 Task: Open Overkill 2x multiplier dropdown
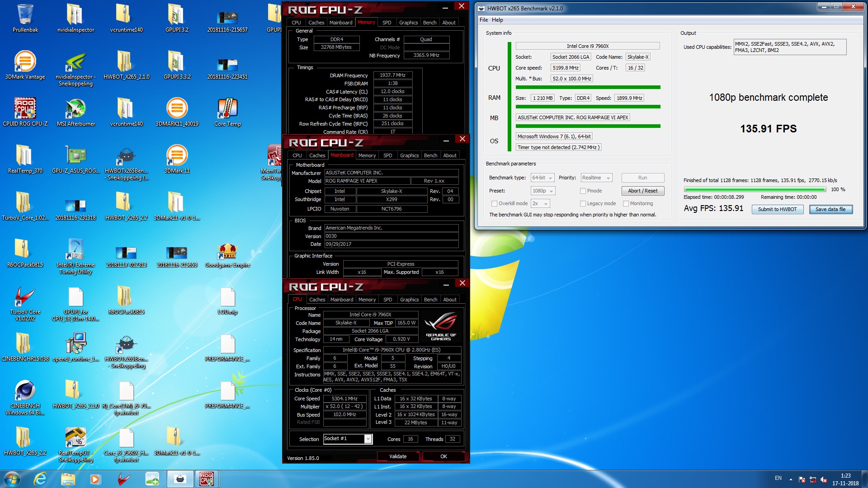point(540,203)
